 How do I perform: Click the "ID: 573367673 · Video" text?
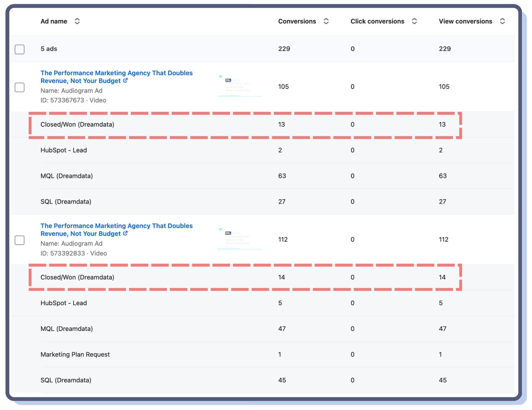tap(73, 100)
